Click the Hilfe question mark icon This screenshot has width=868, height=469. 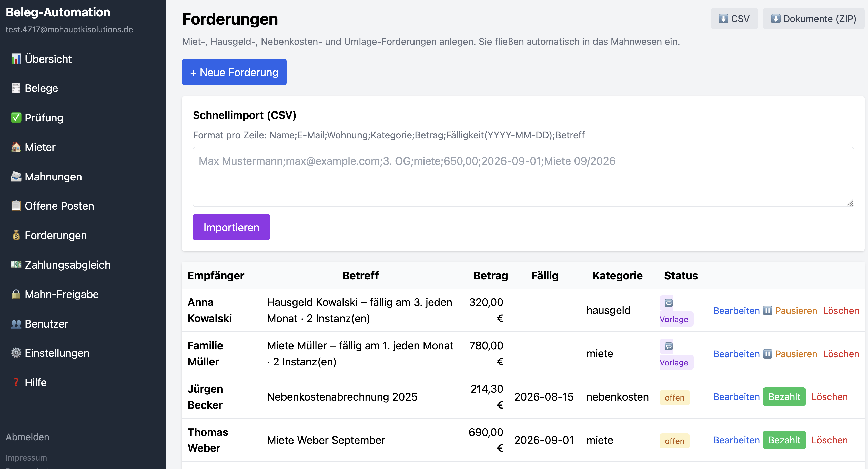(x=16, y=382)
